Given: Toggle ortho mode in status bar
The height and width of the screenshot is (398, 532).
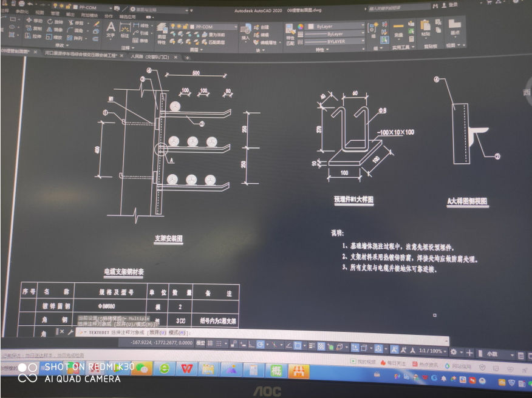Looking at the screenshot, I should 251,345.
